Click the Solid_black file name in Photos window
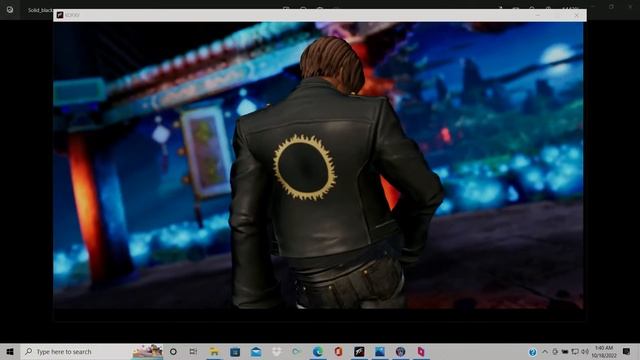Image resolution: width=640 pixels, height=360 pixels. click(x=40, y=10)
